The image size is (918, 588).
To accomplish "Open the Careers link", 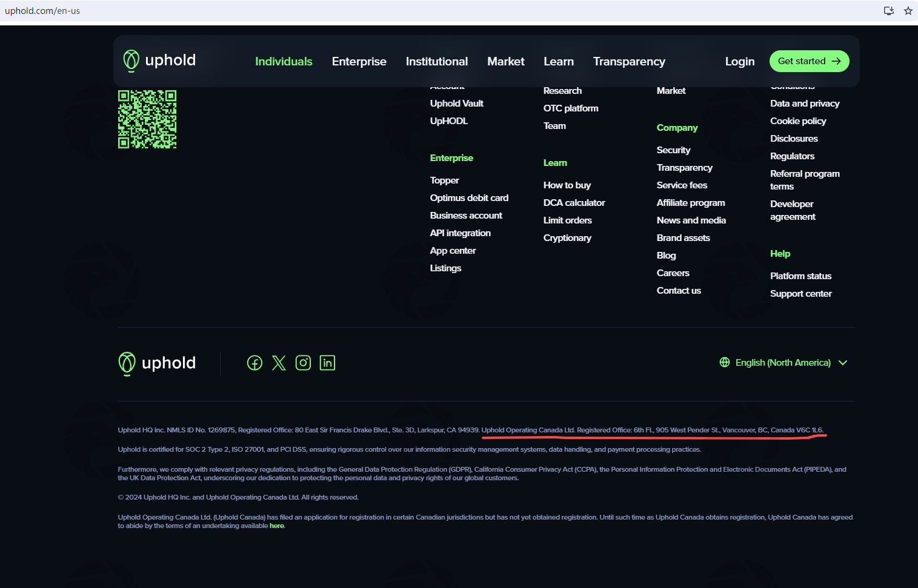I will point(673,273).
